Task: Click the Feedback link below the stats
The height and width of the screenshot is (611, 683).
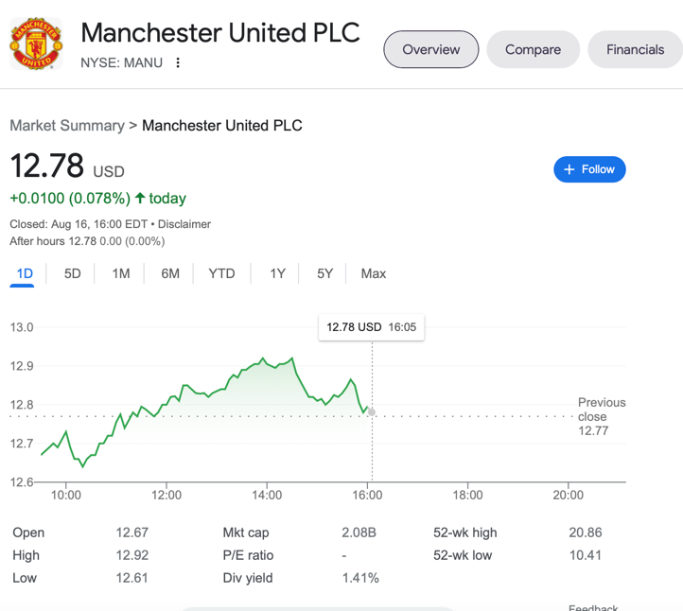Action: tap(594, 606)
